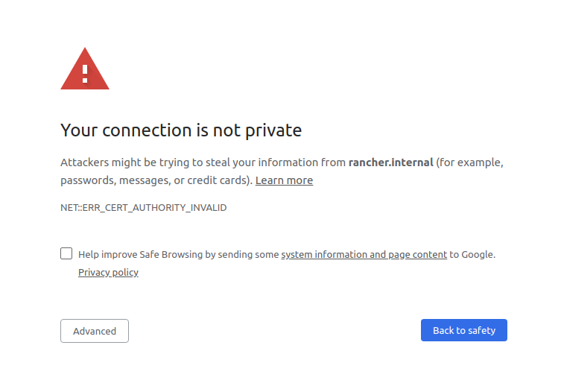Click the 'Attackers might be trying' text
Screen dimensions: 561x392
(117, 162)
